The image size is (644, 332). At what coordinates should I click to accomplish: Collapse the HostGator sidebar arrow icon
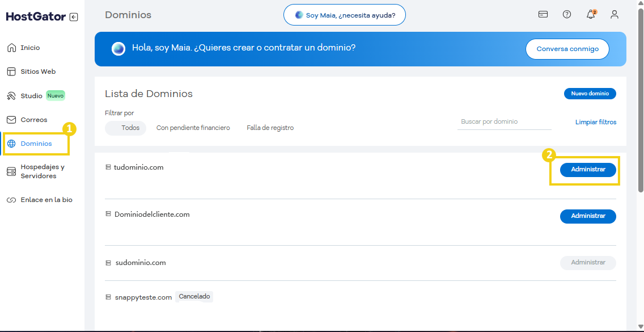click(x=74, y=17)
